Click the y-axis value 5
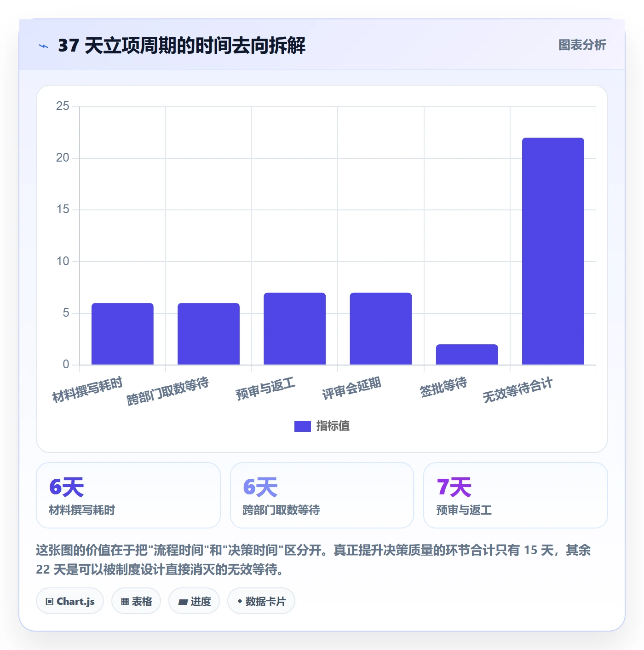Viewport: 644px width, 650px height. pos(66,313)
